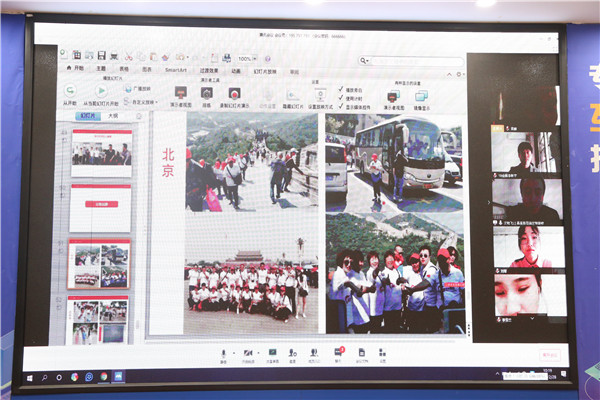This screenshot has width=600, height=400.
Task: Toggle camera video in meeting toolbar
Action: tap(246, 353)
